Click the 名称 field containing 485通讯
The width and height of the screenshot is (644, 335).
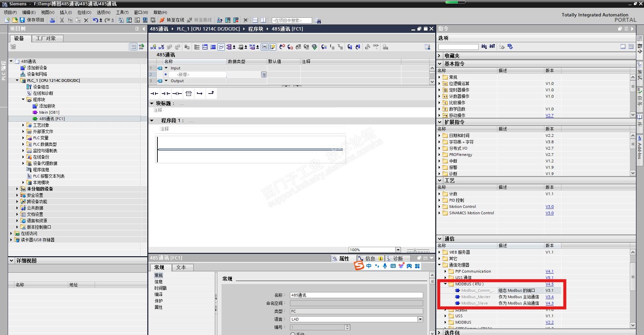[x=356, y=295]
